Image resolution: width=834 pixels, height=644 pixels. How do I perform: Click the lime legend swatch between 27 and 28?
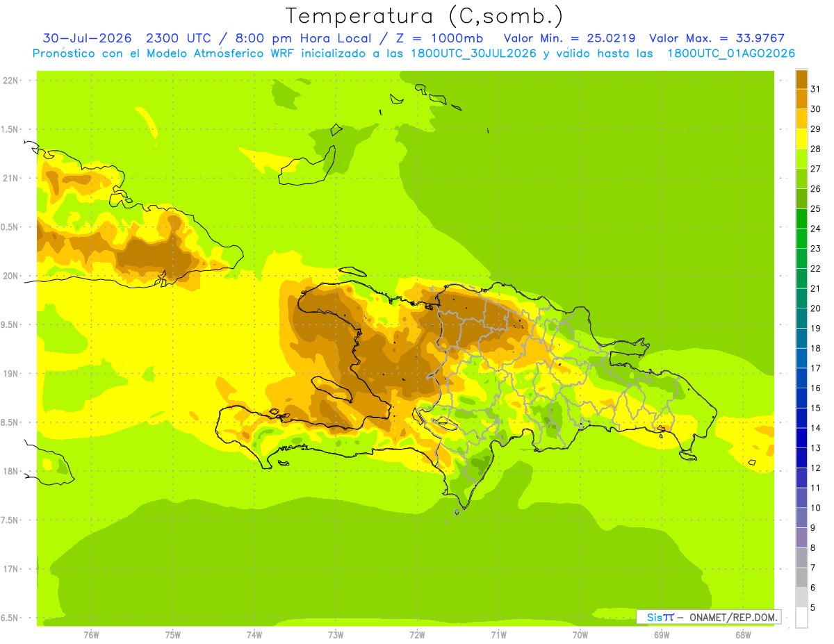[801, 158]
